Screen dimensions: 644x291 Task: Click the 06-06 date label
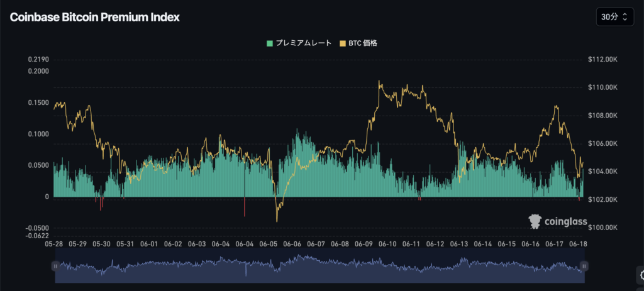pyautogui.click(x=292, y=244)
